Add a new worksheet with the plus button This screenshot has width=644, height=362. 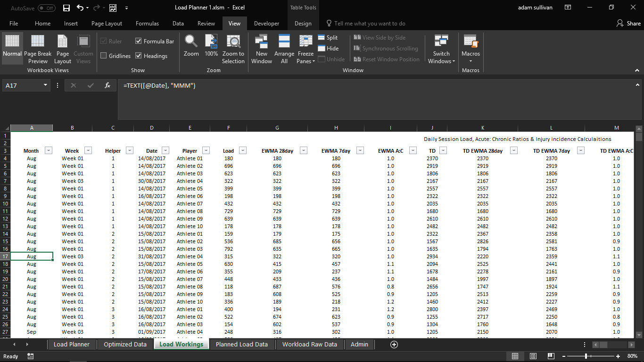(x=394, y=345)
